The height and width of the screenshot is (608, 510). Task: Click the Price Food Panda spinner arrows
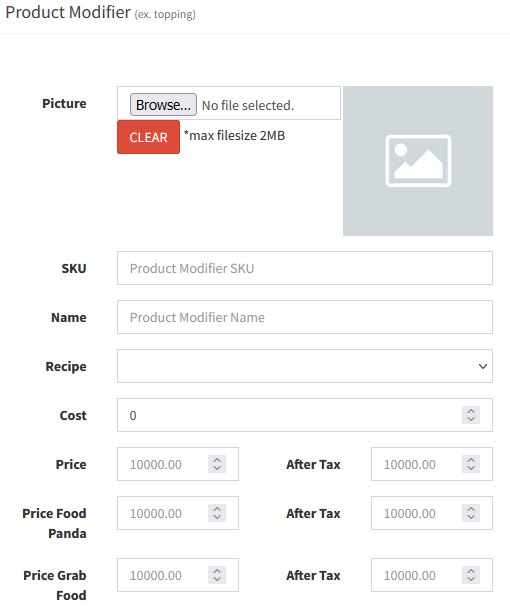point(217,513)
